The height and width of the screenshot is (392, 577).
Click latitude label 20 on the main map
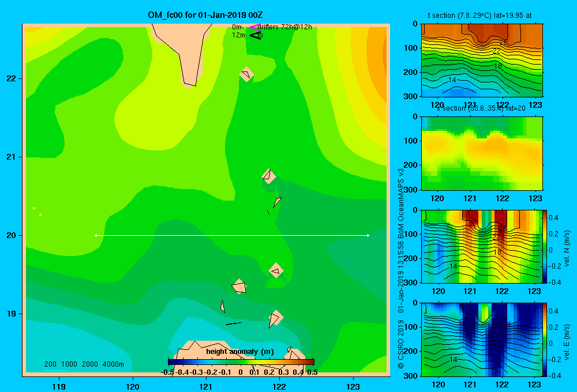tap(12, 235)
